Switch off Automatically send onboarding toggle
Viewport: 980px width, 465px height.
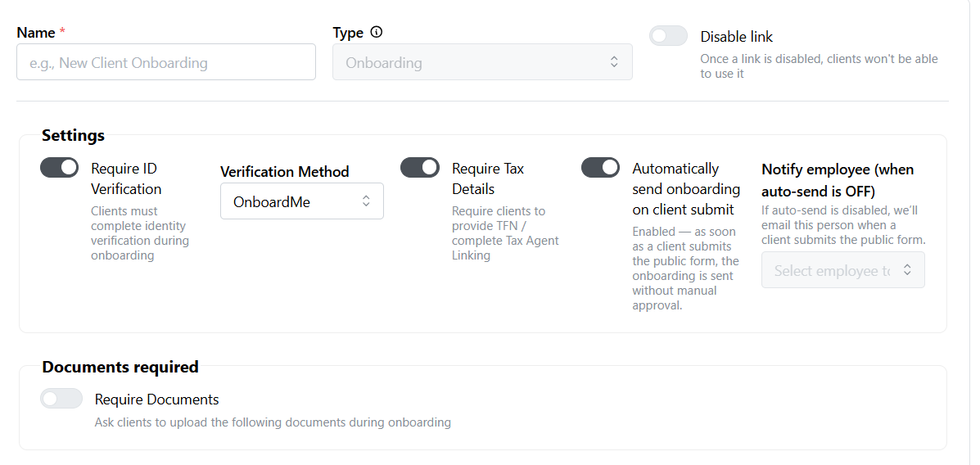(600, 168)
